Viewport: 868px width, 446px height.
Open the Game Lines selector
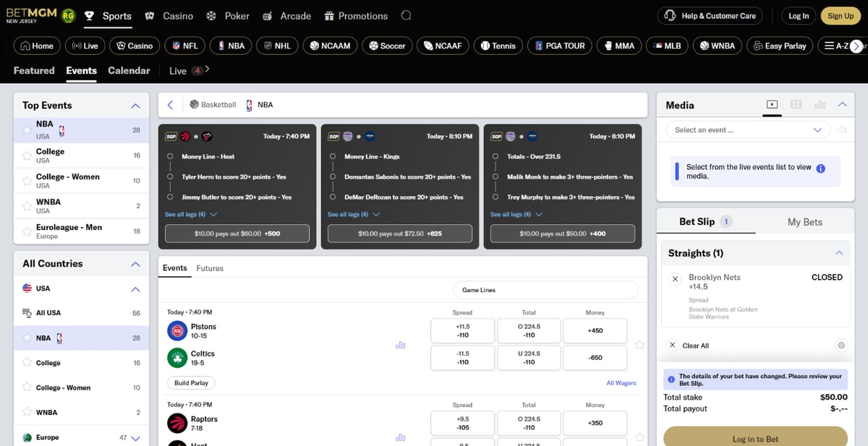[545, 290]
